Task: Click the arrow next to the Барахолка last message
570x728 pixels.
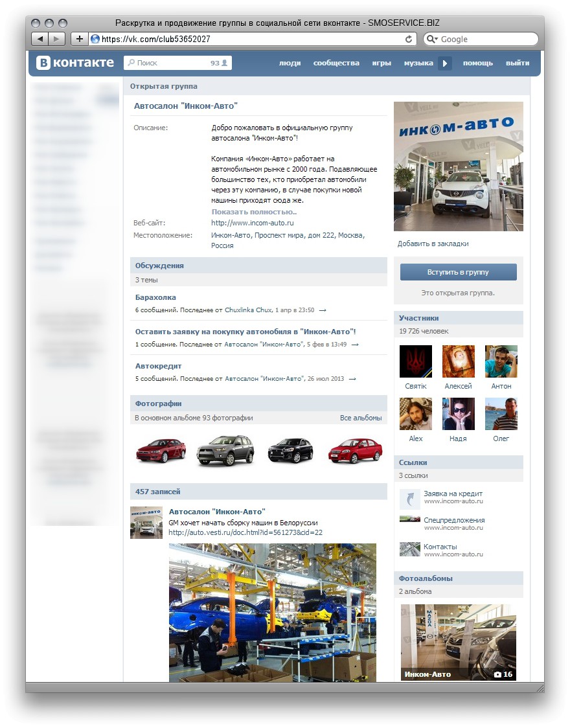Action: (x=323, y=310)
